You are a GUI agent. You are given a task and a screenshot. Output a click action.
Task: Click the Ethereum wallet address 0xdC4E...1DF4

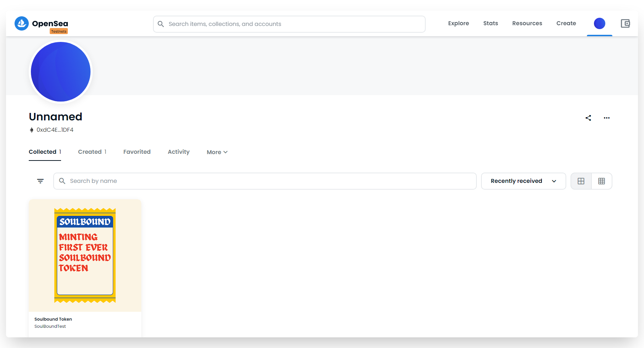55,130
